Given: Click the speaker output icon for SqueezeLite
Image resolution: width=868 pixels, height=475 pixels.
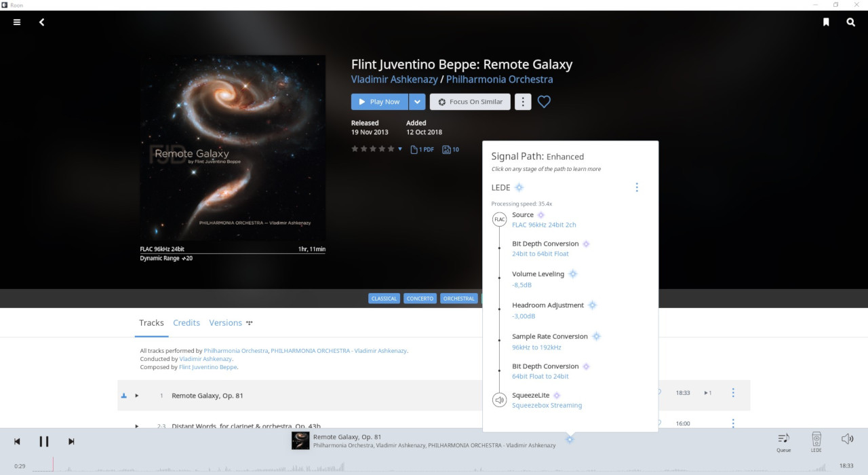Looking at the screenshot, I should tap(499, 400).
